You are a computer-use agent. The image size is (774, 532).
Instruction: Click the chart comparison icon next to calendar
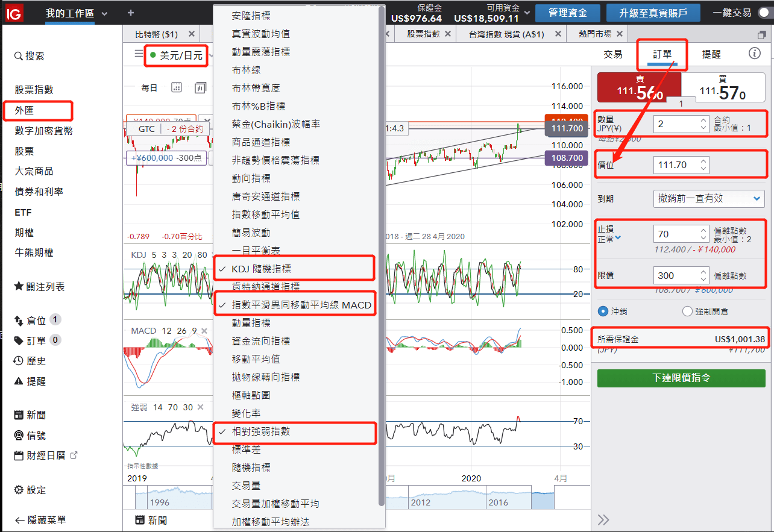200,87
